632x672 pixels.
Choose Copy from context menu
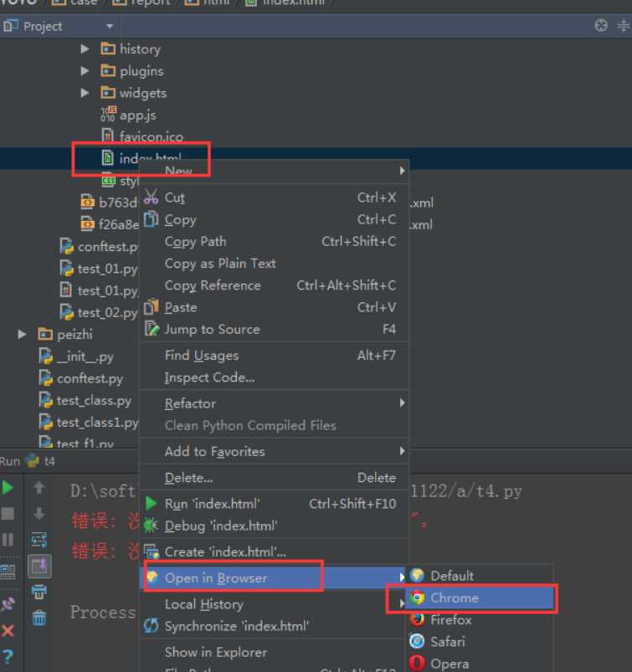(x=275, y=220)
